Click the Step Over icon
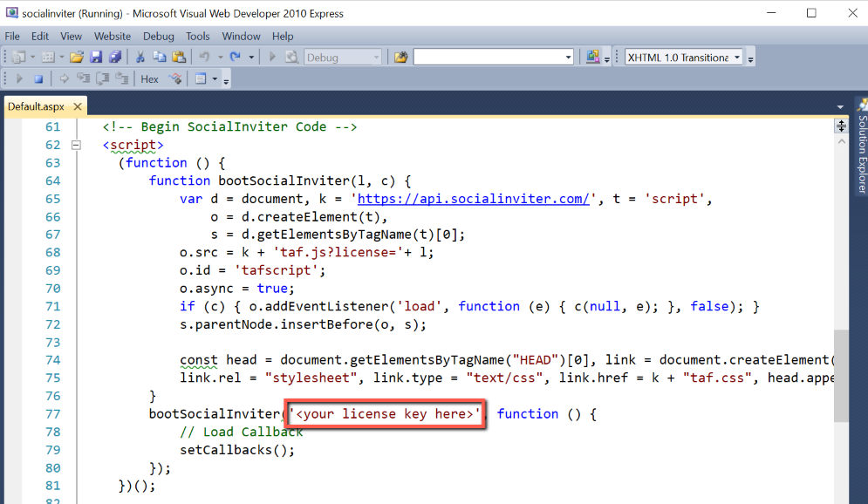 103,79
